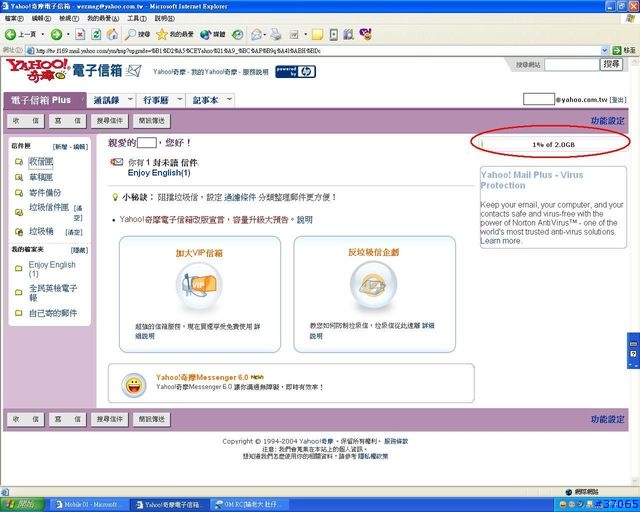This screenshot has width=640, height=512.
Task: Open the 編輯 Edit menu
Action: coord(41,18)
